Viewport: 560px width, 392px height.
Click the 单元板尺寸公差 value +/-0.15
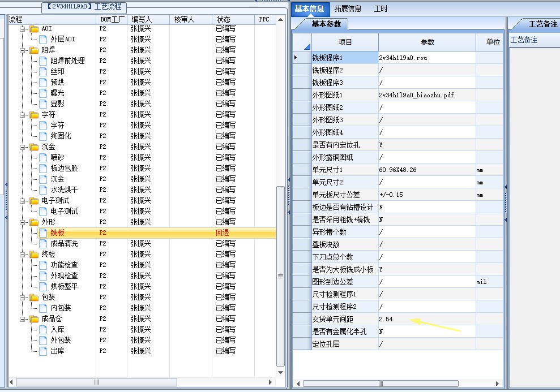[427, 195]
